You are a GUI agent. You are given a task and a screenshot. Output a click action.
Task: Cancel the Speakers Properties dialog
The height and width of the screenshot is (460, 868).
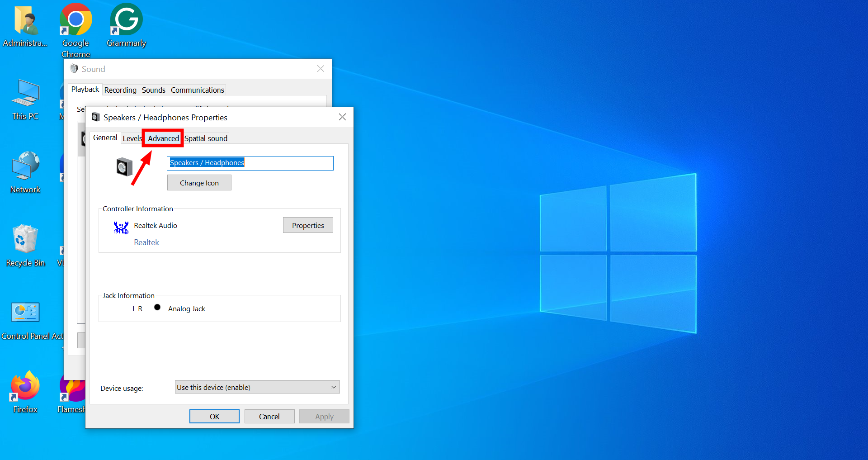point(269,416)
